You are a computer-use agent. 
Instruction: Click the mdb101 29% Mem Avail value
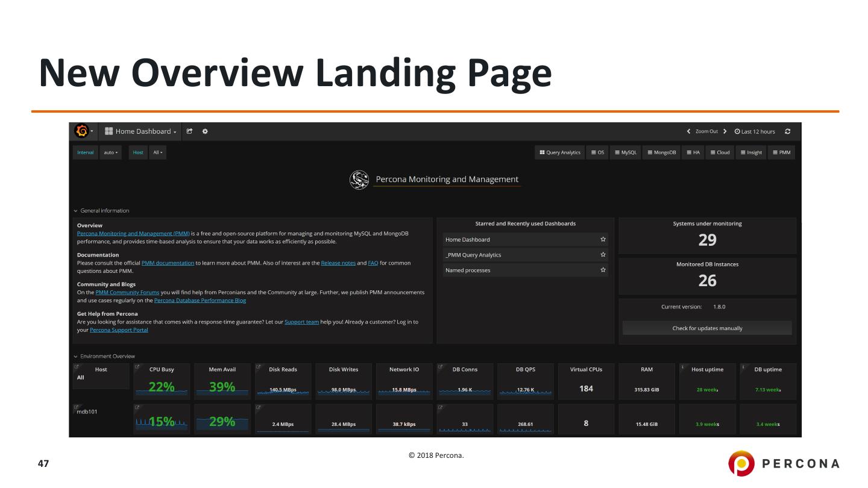pyautogui.click(x=222, y=422)
